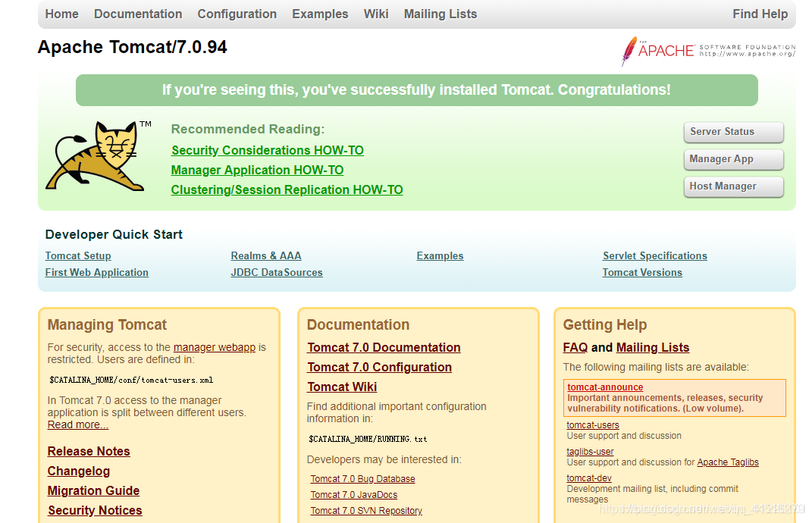
Task: Open Tomcat 7.0 Bug Database link
Action: click(x=362, y=479)
